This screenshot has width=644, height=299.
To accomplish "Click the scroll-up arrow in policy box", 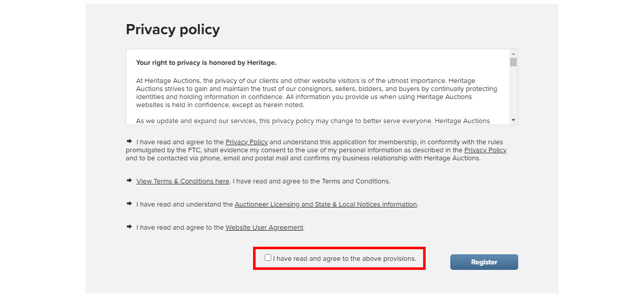I will pos(513,54).
